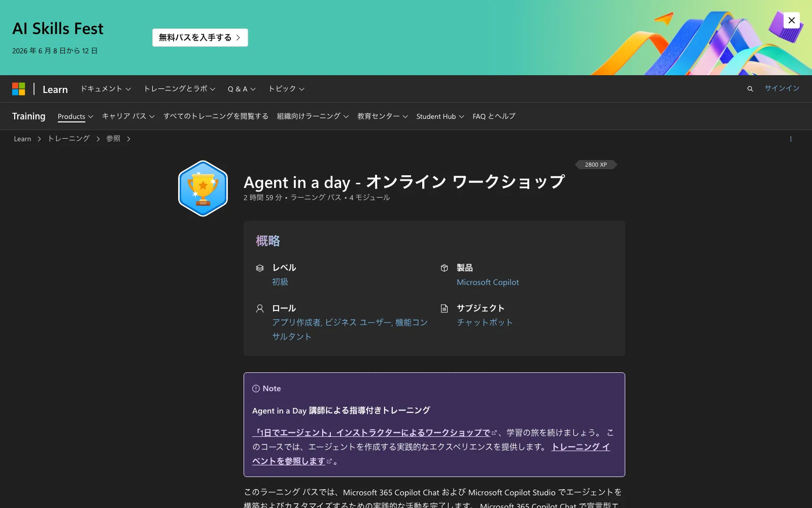Click the page title Agent in a day
This screenshot has height=508, width=812.
point(404,182)
